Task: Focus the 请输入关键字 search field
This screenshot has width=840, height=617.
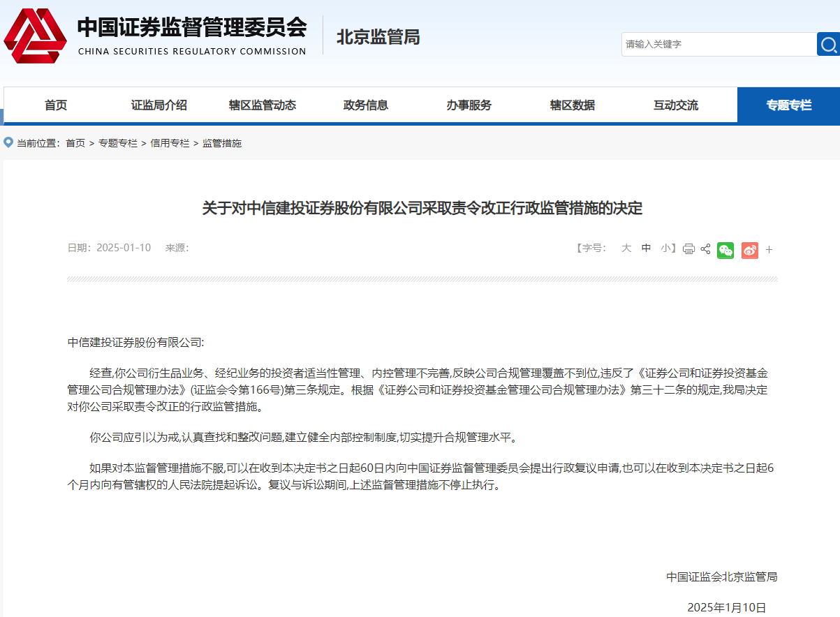Action: point(718,45)
